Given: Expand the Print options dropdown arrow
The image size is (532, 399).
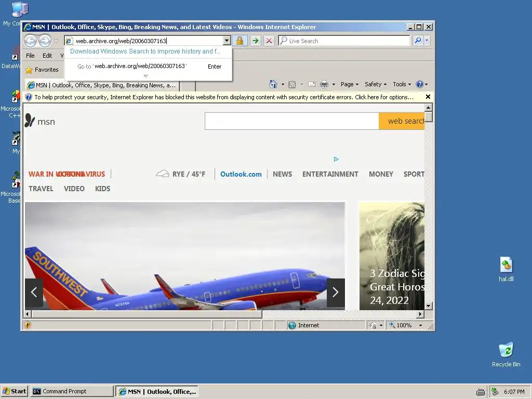Looking at the screenshot, I should coord(334,85).
